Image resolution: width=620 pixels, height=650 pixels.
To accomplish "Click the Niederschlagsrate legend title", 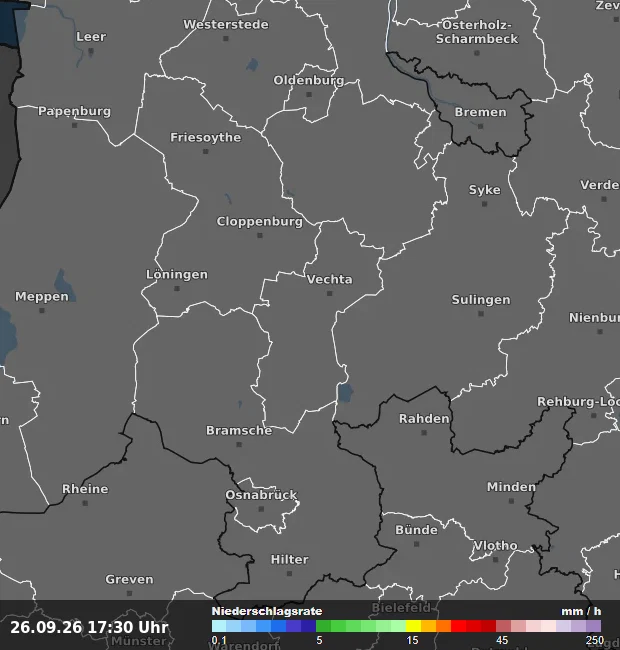I will tap(267, 611).
